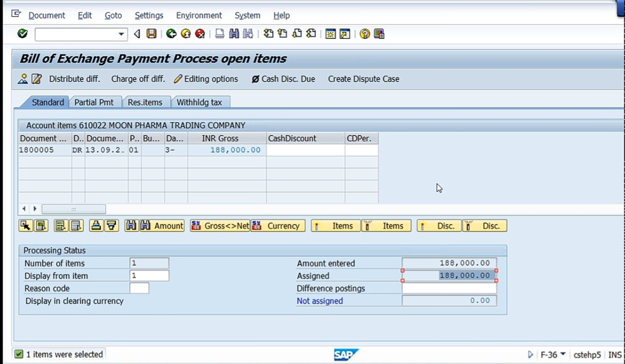The height and width of the screenshot is (364, 625).
Task: Click the red Cancel icon
Action: pos(200,34)
